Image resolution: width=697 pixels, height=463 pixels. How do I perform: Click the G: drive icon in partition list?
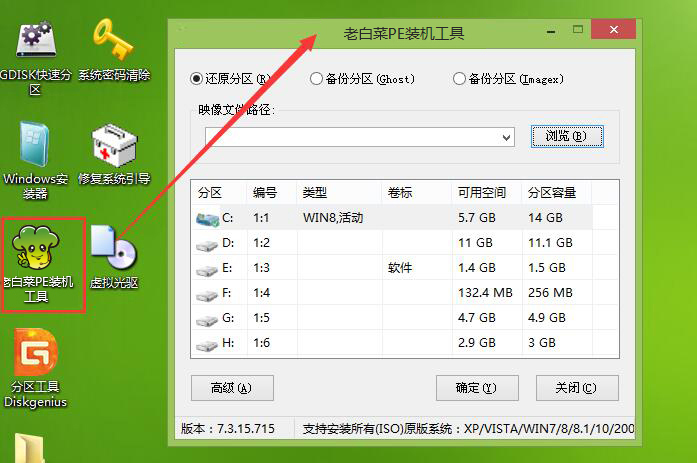[x=207, y=319]
